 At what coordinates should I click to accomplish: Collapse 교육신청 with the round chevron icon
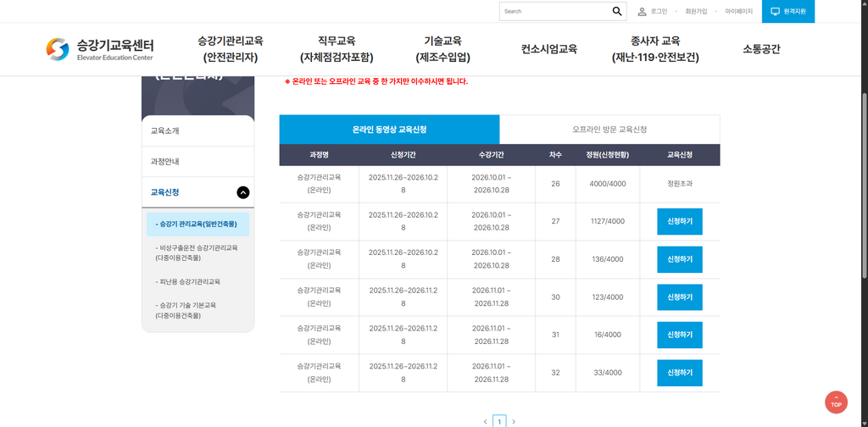243,192
